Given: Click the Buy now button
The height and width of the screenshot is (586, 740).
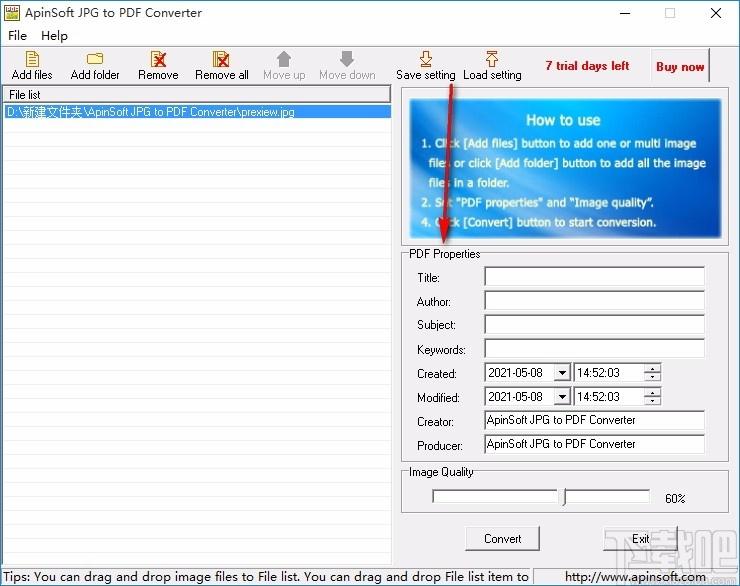Looking at the screenshot, I should [x=680, y=67].
